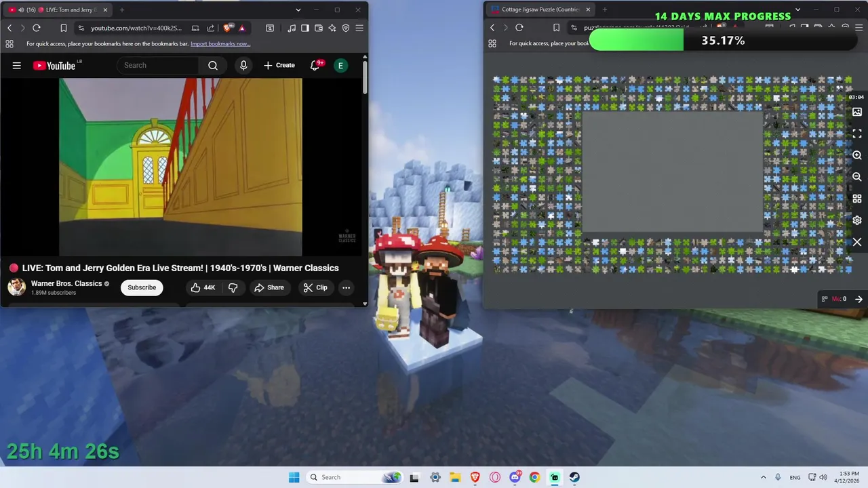Click the YouTube page vertical scrollbar

(365, 78)
